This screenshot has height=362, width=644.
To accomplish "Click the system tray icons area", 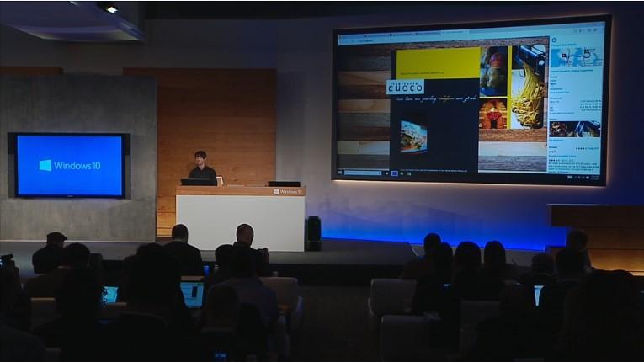I will [578, 177].
